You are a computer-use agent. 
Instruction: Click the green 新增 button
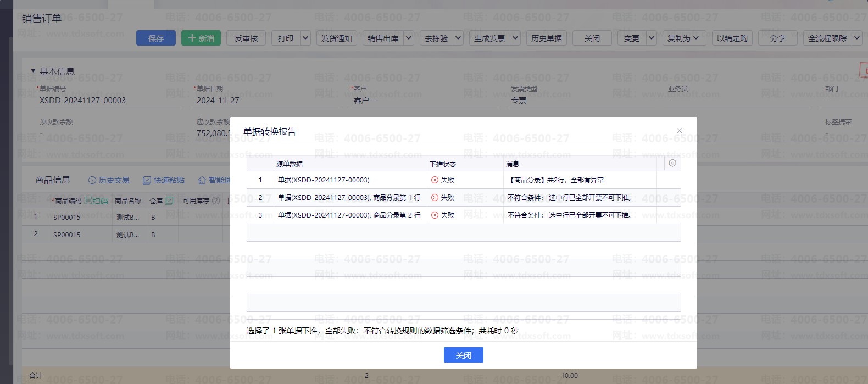tap(201, 38)
